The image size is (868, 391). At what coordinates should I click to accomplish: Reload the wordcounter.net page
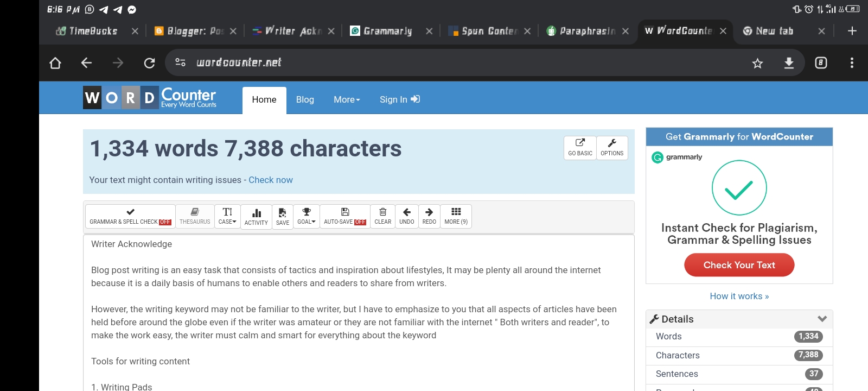149,63
